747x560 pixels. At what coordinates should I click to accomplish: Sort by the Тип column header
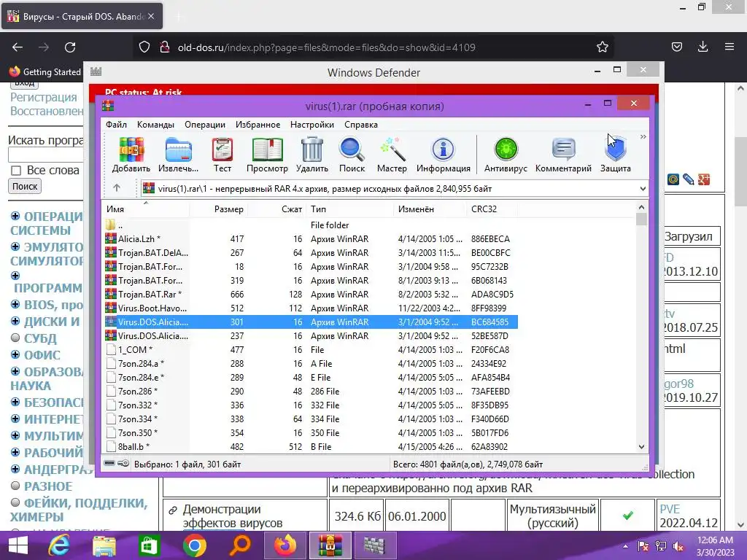pyautogui.click(x=349, y=209)
